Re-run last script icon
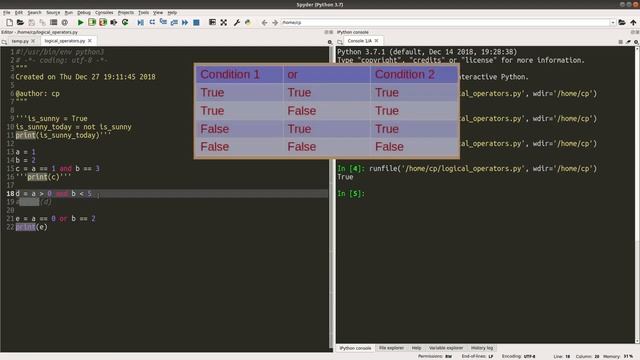 tap(125, 22)
